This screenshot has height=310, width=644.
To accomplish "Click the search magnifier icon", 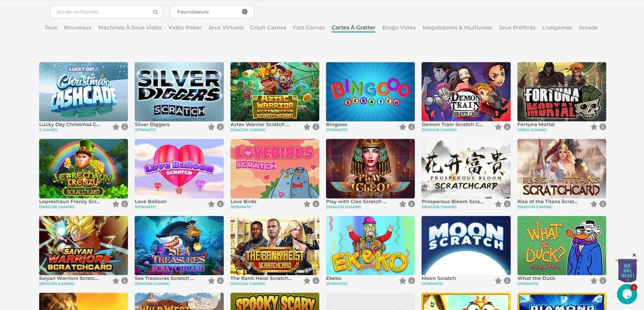I will [x=156, y=12].
